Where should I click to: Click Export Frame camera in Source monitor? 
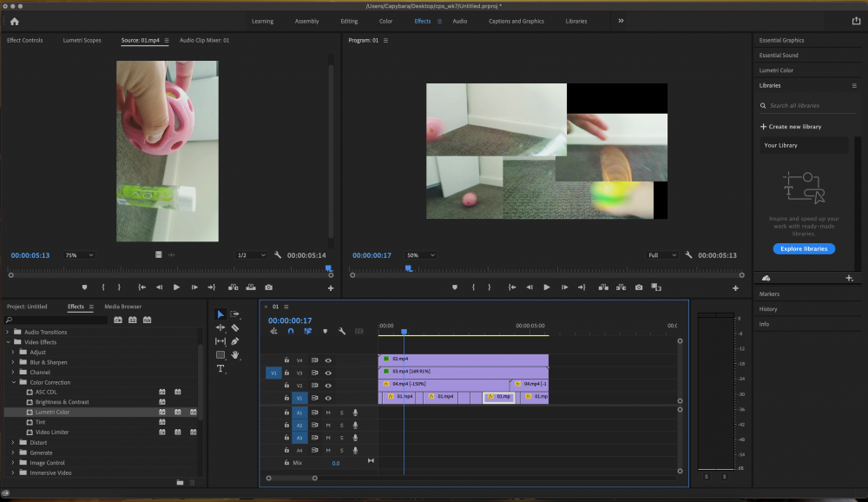[x=268, y=287]
